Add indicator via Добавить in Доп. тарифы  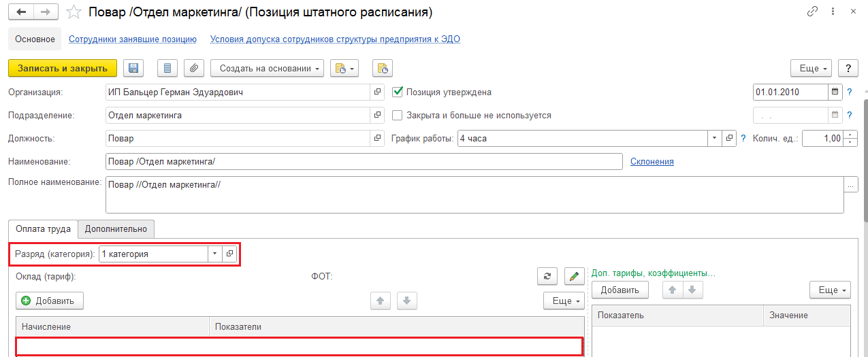[x=620, y=290]
